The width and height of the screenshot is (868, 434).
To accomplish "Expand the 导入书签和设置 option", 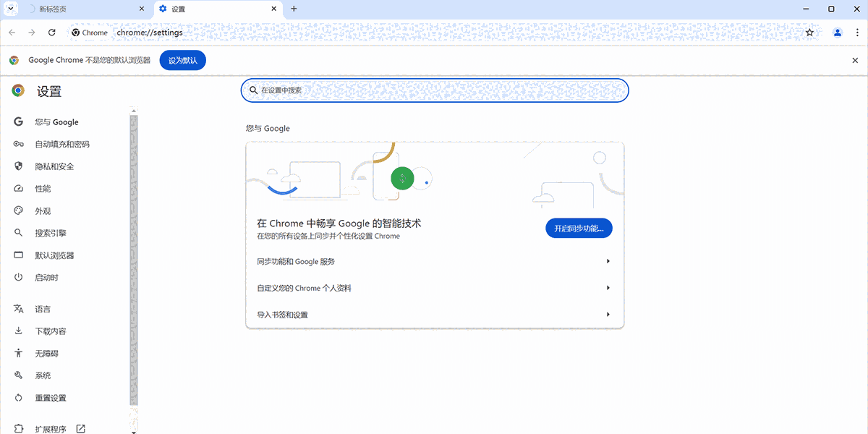I will click(x=434, y=314).
